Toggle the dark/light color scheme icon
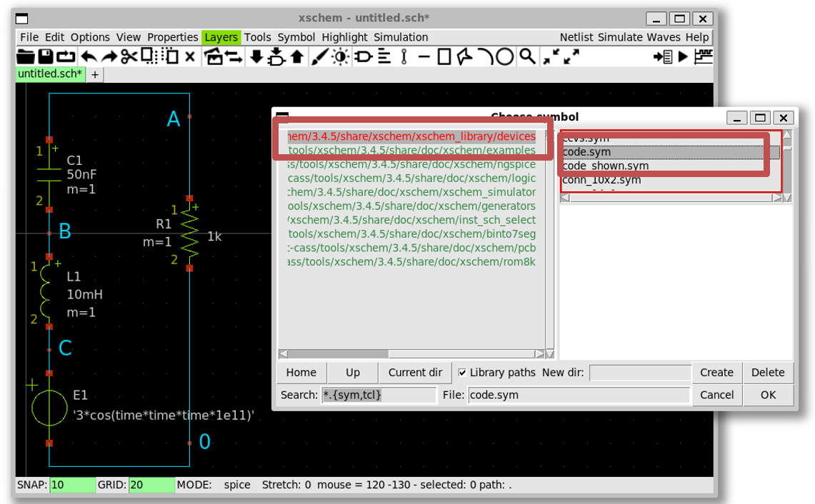 pos(340,56)
